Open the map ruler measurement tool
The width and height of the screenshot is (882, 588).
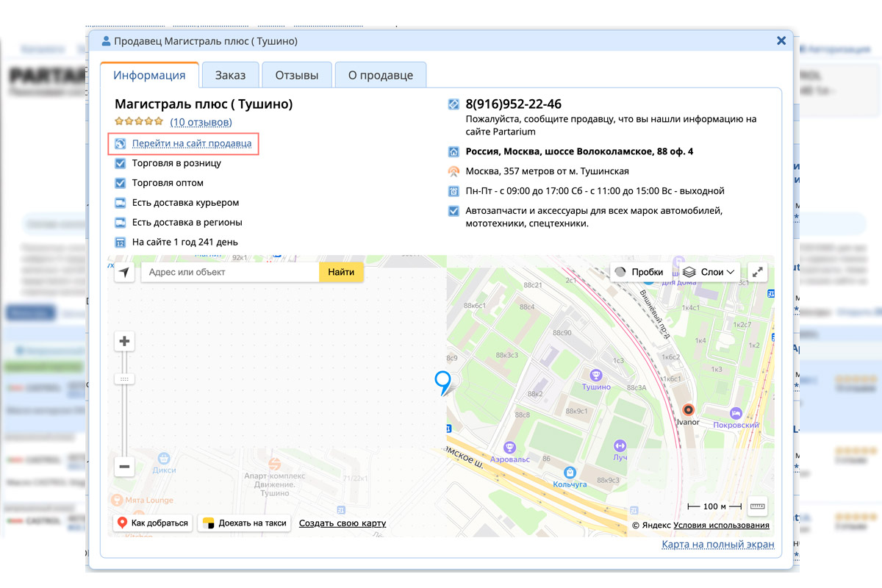coord(757,506)
